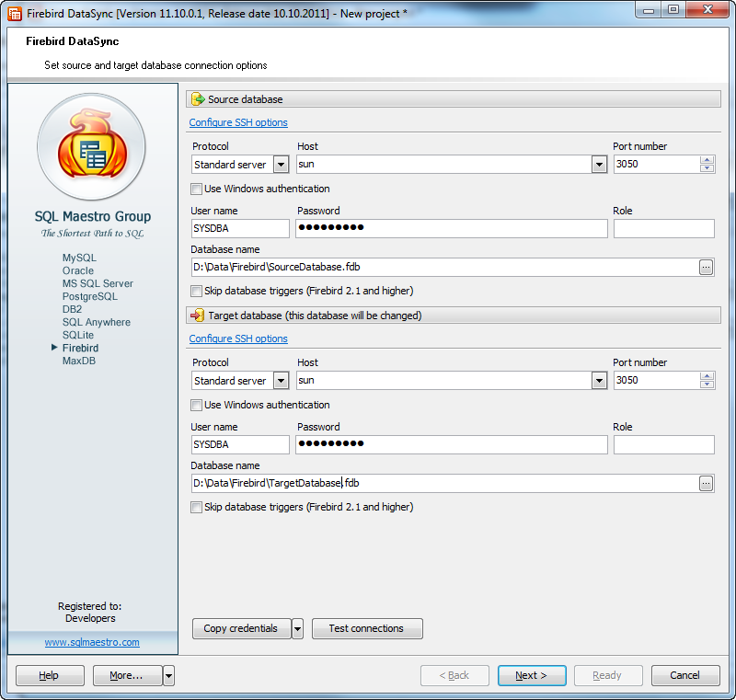Open the More button options arrow
Viewport: 736px width, 700px height.
coord(167,675)
